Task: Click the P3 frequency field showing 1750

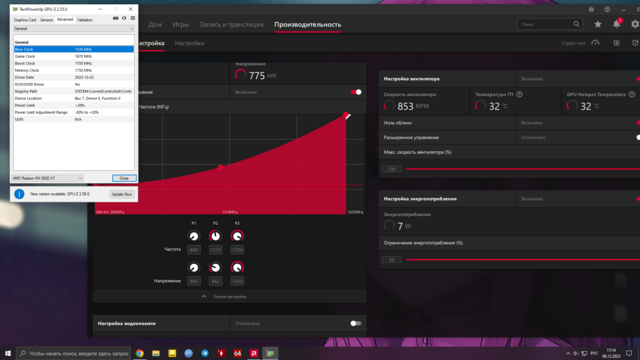Action: click(237, 249)
